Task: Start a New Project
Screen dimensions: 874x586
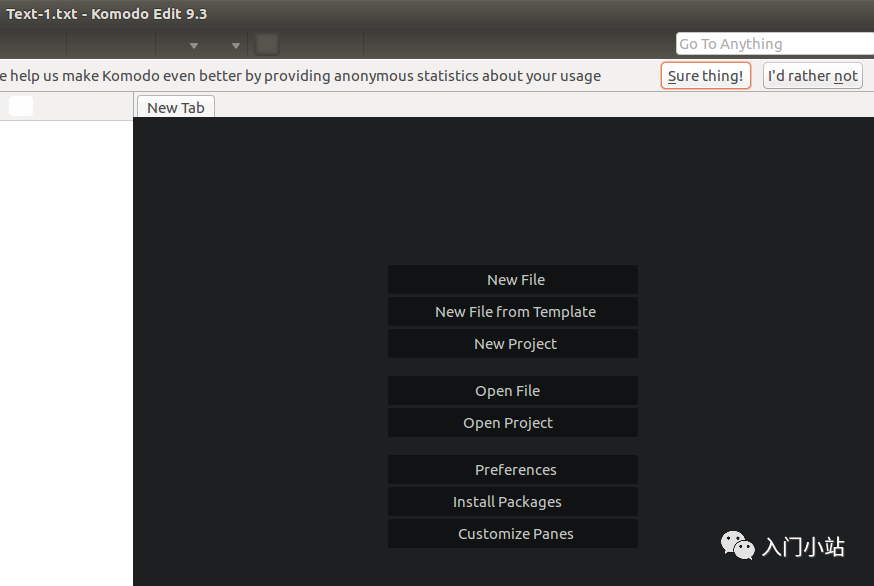Action: (513, 343)
